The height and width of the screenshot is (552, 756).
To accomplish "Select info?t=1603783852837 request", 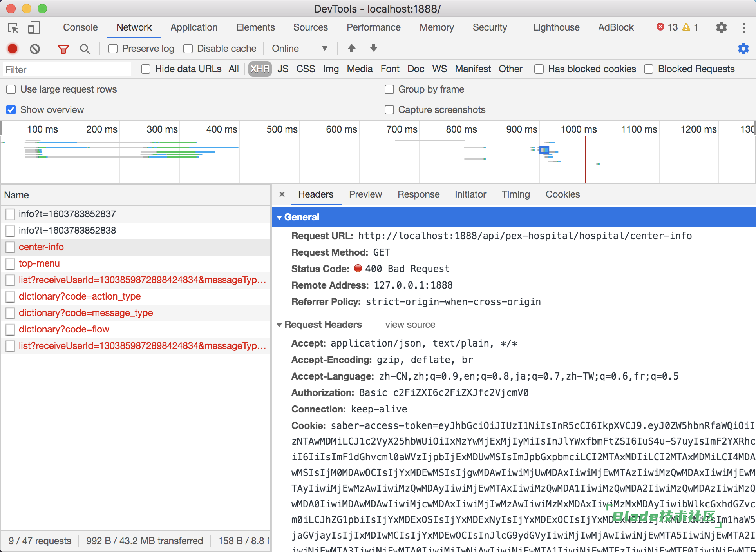I will tap(136, 214).
